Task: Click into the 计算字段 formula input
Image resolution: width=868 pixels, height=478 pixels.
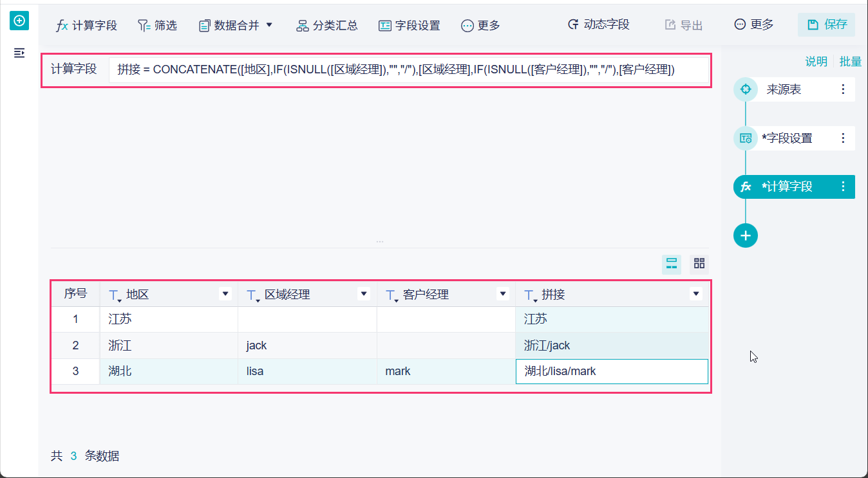Action: (x=408, y=69)
